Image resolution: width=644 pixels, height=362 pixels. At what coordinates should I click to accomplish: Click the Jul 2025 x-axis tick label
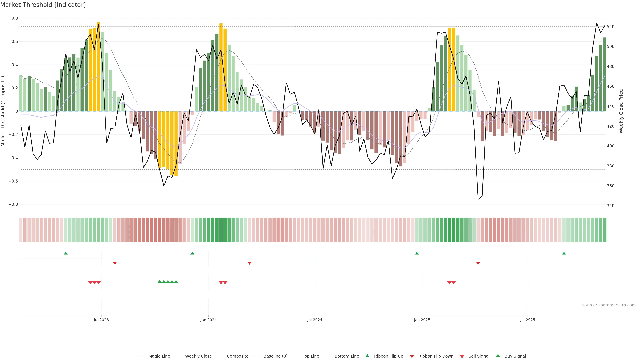[x=527, y=320]
